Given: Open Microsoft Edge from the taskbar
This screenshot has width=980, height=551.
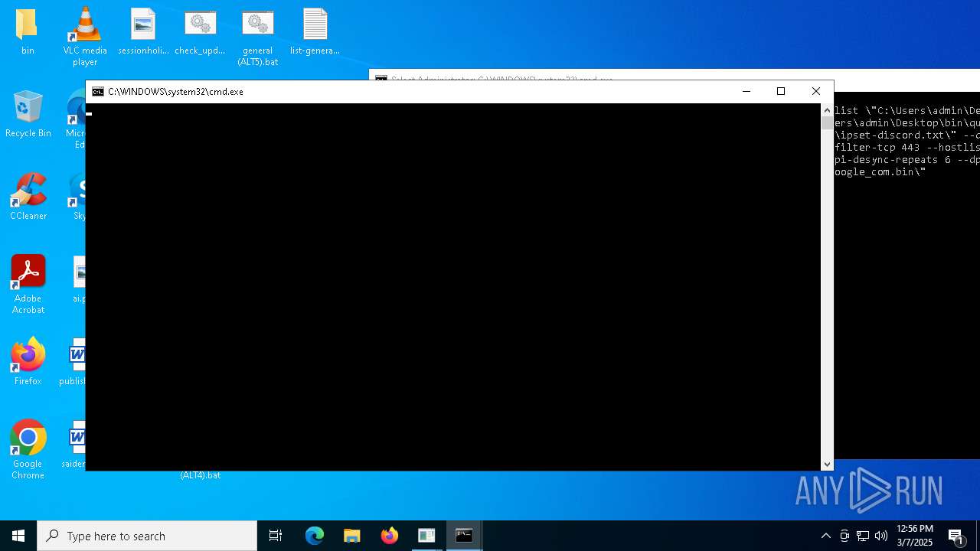Looking at the screenshot, I should click(x=315, y=536).
